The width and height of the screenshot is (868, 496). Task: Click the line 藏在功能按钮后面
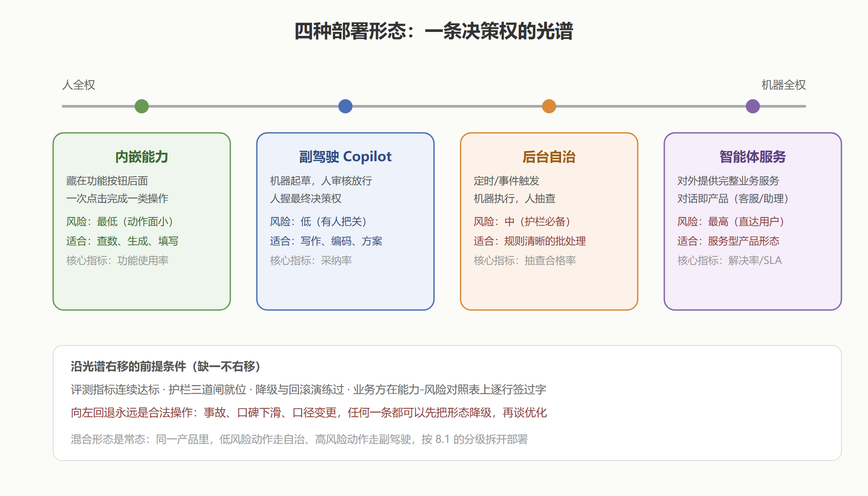point(107,181)
